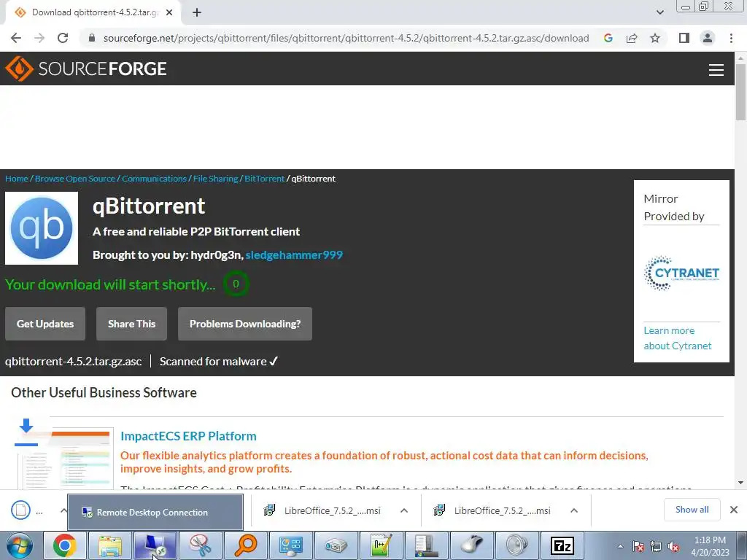
Task: Open the SourceForge hamburger menu
Action: pos(716,69)
